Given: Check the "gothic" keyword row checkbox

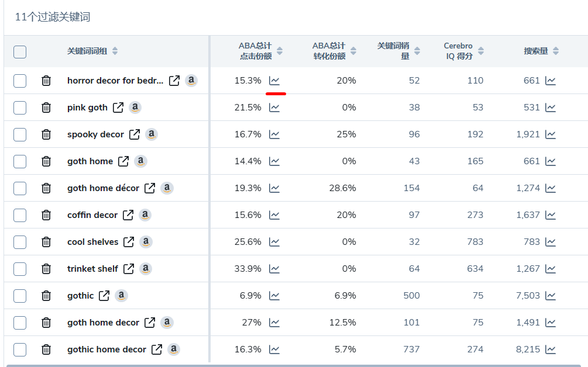Looking at the screenshot, I should click(x=20, y=296).
